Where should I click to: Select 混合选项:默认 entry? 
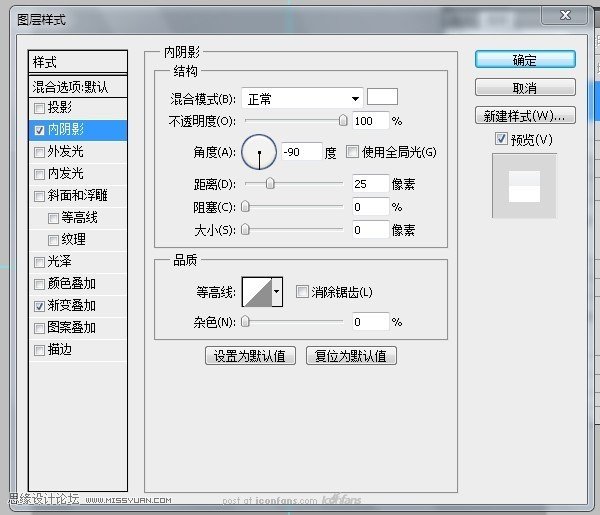click(78, 87)
